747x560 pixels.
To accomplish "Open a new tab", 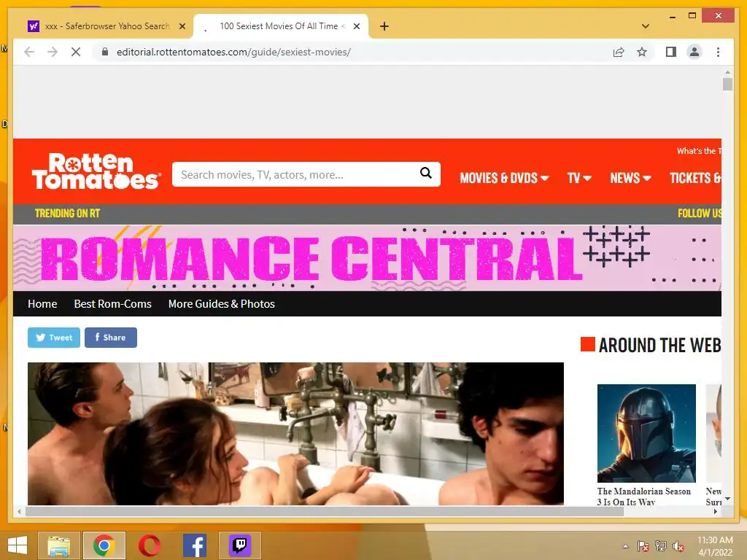I will tap(384, 26).
